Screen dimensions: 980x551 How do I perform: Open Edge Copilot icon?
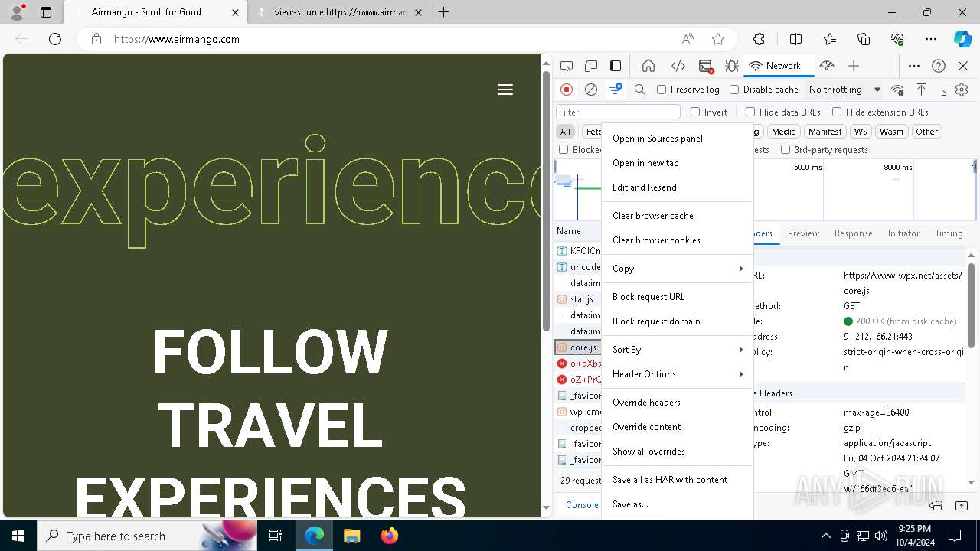click(x=962, y=39)
